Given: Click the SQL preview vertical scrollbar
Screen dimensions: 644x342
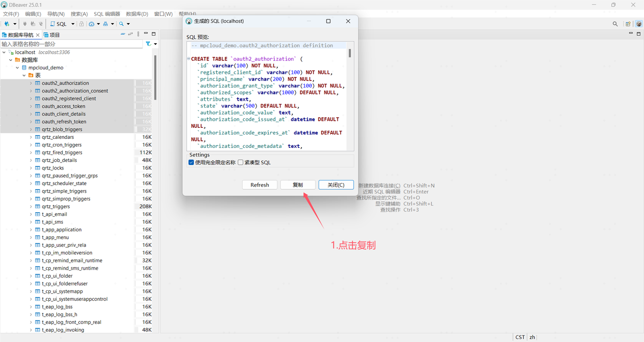Looking at the screenshot, I should (x=350, y=53).
